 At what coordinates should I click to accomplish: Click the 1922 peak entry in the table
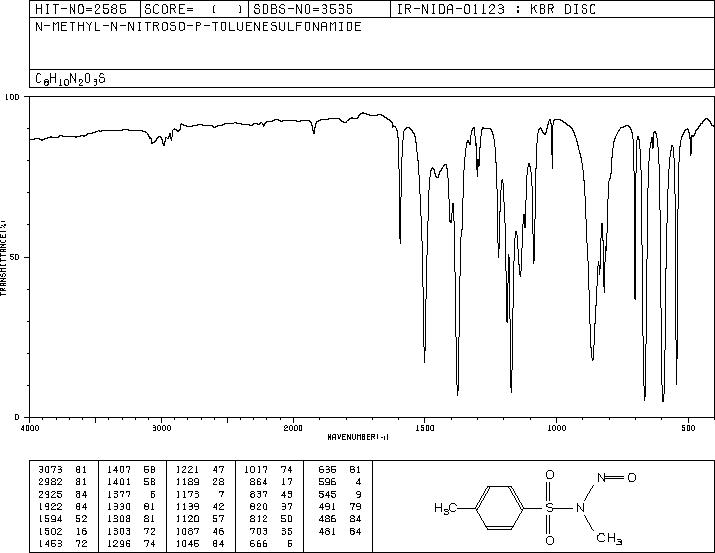pos(63,506)
